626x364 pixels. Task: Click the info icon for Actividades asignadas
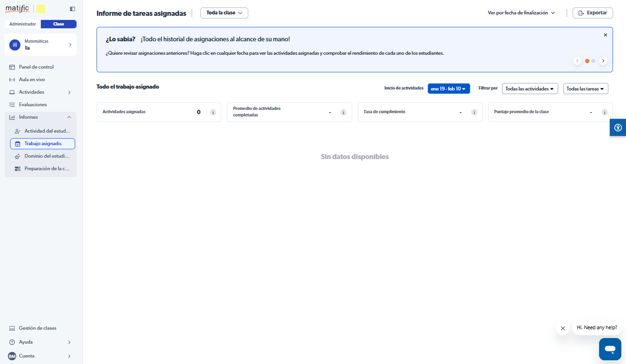tap(213, 112)
